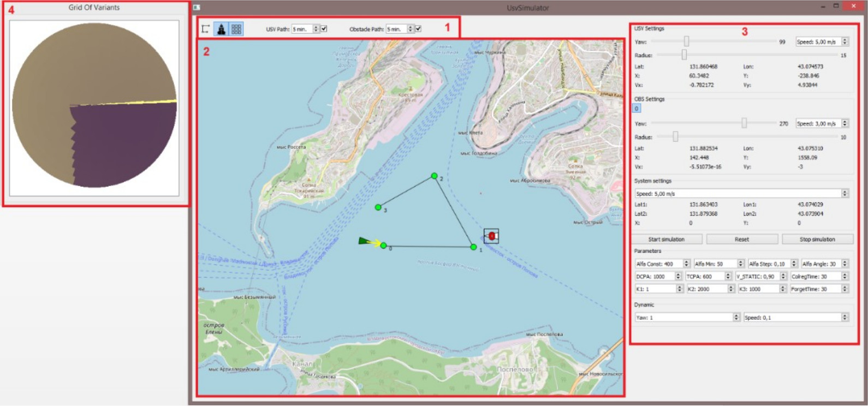Click waypoint 1 green marker

click(473, 247)
